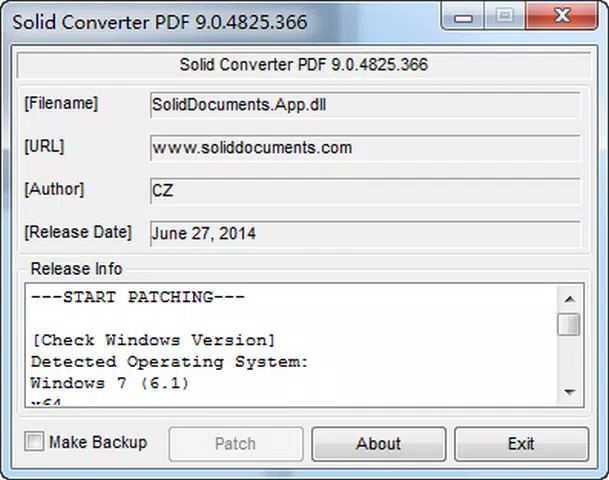
Task: Click the "Detected Operating System:" line
Action: (169, 362)
